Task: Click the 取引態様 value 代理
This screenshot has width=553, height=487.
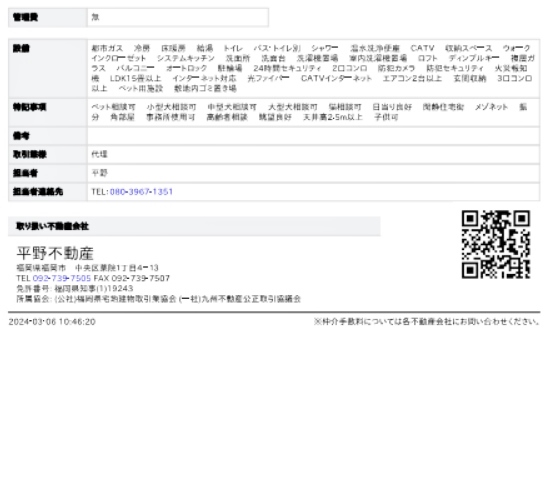Action: (x=99, y=154)
